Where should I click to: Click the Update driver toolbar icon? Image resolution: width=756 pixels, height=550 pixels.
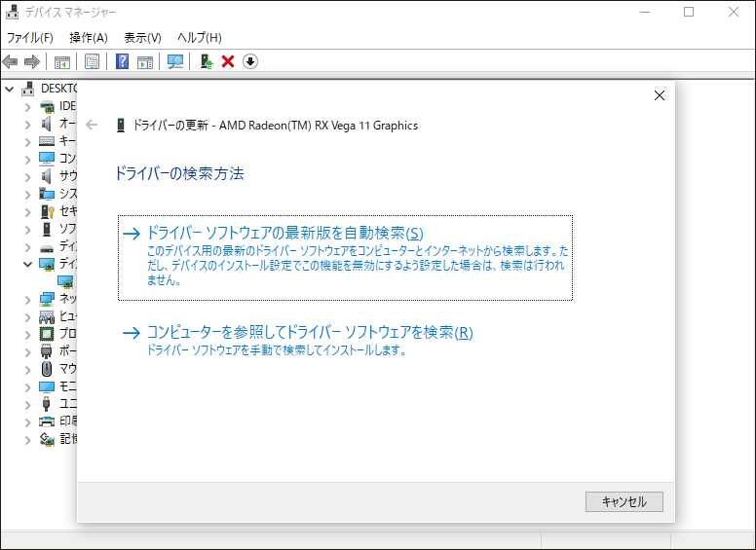click(x=207, y=61)
